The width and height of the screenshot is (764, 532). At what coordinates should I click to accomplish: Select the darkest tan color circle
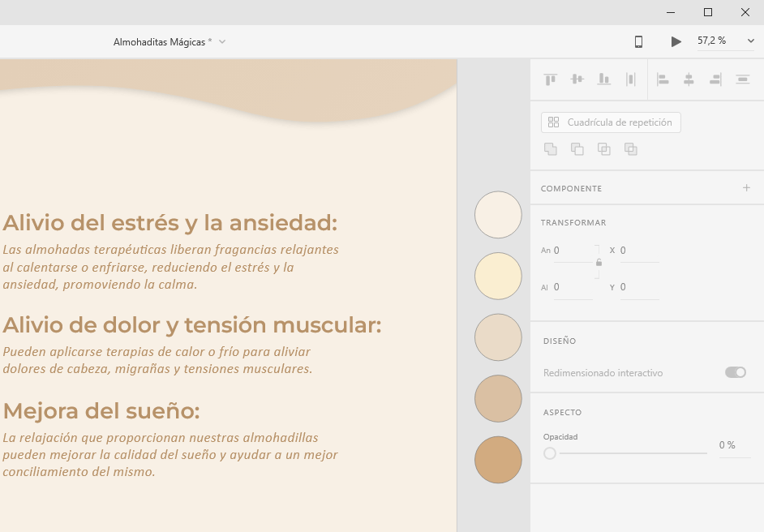498,459
